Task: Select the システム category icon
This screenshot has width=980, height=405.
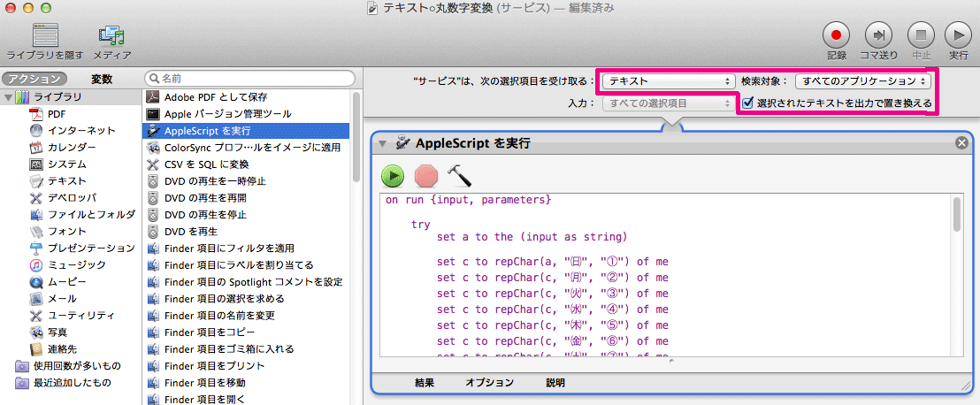Action: pyautogui.click(x=36, y=164)
